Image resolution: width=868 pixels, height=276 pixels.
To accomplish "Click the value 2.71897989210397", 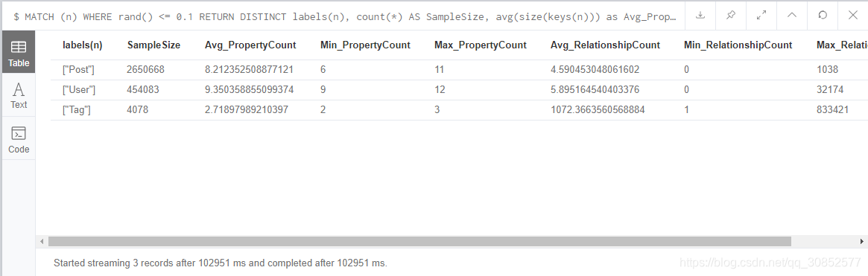I will coord(247,109).
